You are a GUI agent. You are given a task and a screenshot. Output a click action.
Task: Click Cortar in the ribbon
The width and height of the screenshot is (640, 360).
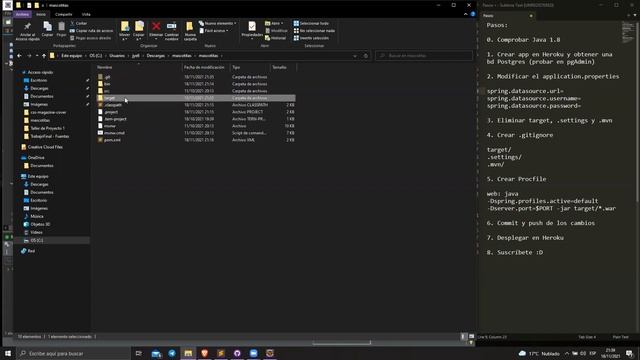point(79,23)
